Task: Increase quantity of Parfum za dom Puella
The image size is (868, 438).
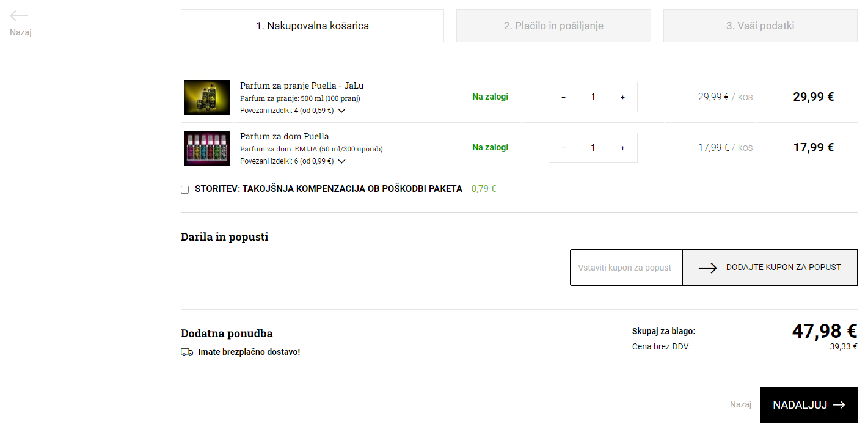Action: 622,148
